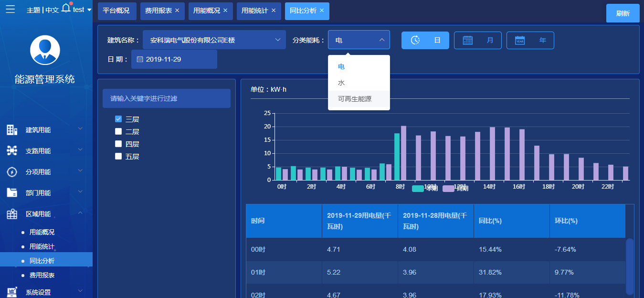Click the notification bell icon

[66, 8]
